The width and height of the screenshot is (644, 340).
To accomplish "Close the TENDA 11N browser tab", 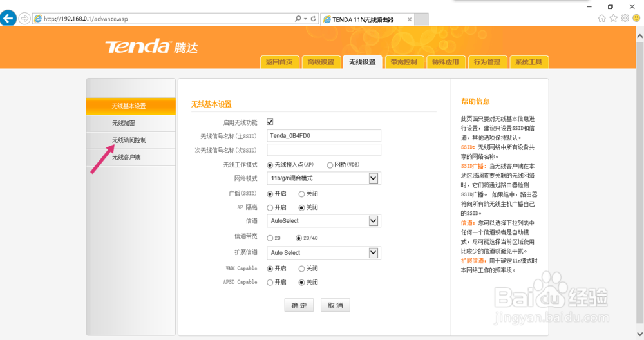I will [410, 19].
